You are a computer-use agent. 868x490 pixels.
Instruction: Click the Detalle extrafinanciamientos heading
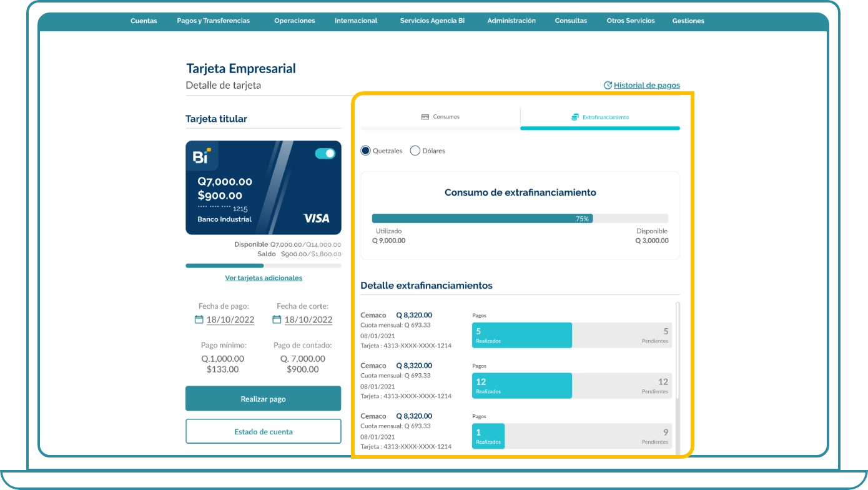coord(427,286)
